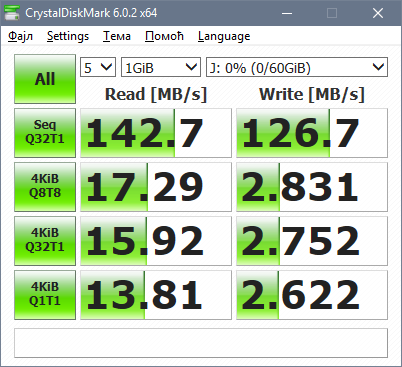Open the 1GiB test size dropdown
The height and width of the screenshot is (367, 402).
click(x=161, y=67)
